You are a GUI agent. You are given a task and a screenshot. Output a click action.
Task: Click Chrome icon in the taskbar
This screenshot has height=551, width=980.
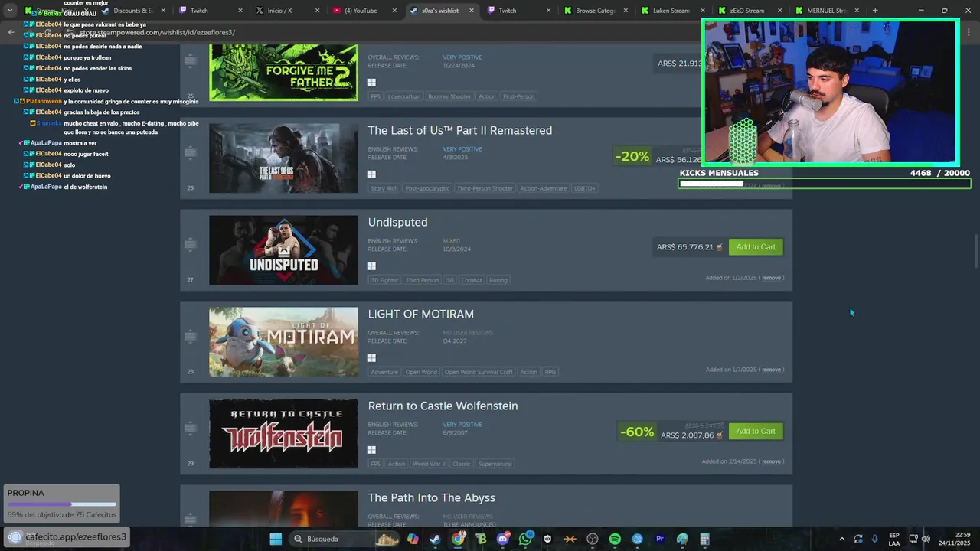click(x=458, y=539)
